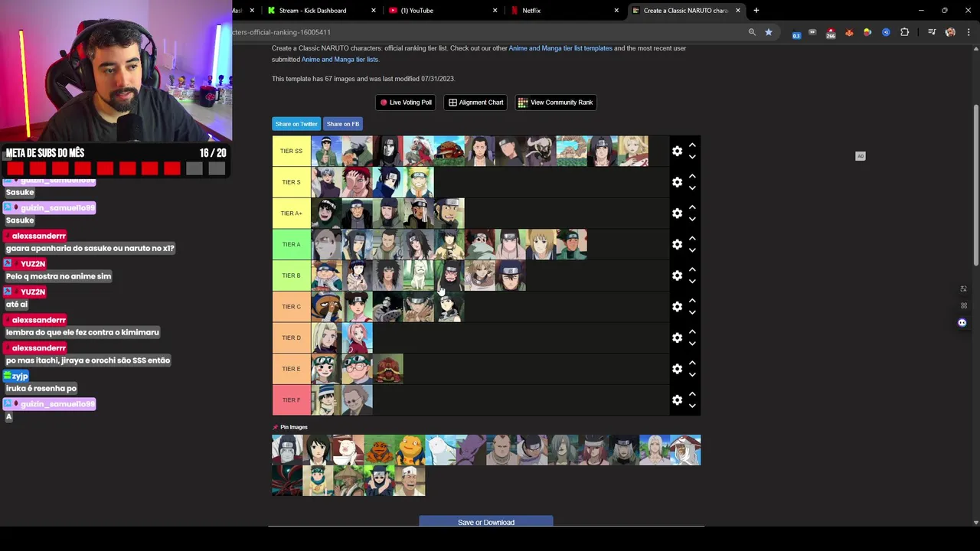Image resolution: width=980 pixels, height=551 pixels.
Task: Open settings gear for TIER SS row
Action: point(677,151)
